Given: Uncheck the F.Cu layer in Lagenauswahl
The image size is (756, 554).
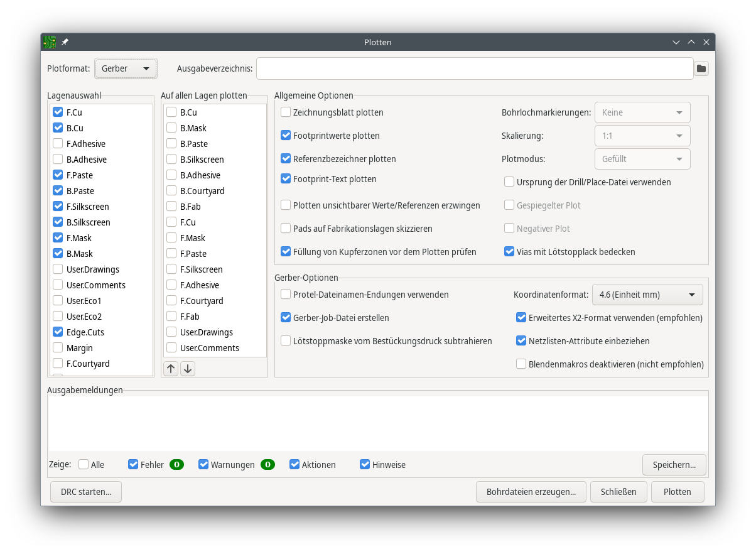Looking at the screenshot, I should 58,112.
